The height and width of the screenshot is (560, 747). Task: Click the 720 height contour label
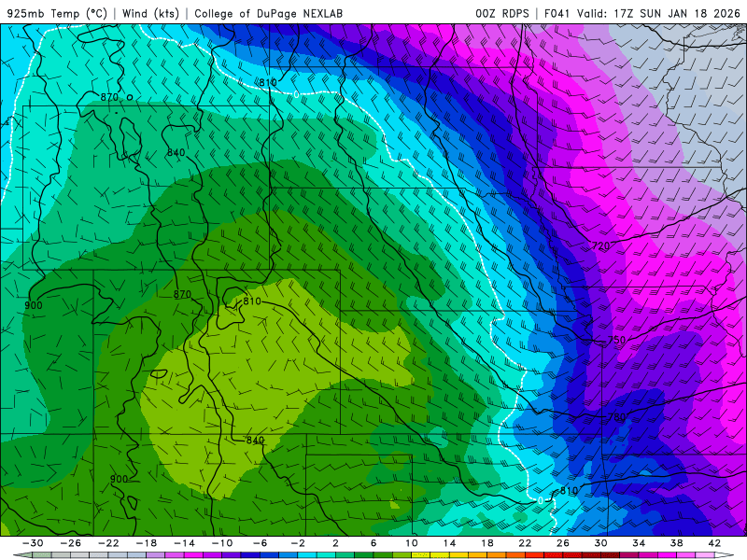600,245
